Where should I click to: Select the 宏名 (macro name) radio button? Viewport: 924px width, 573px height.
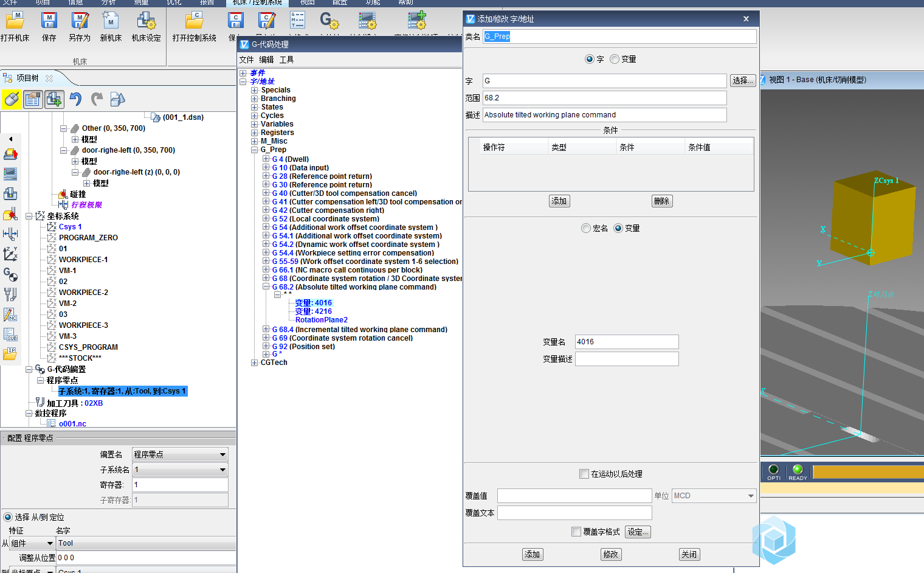click(x=586, y=228)
